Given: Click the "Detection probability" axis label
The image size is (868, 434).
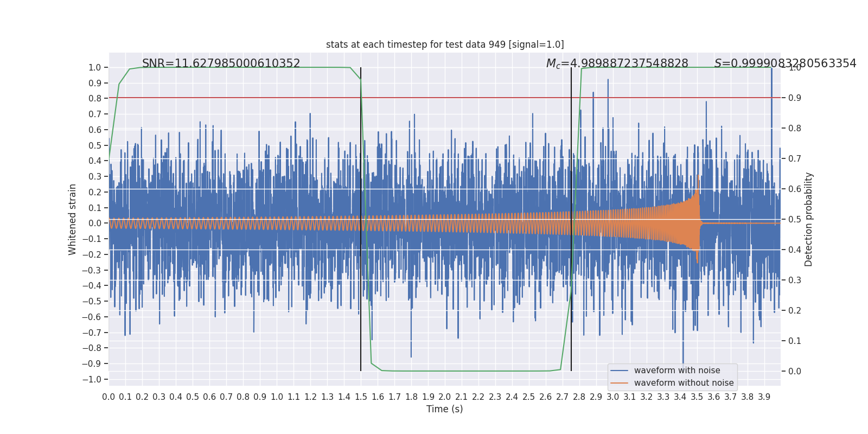Looking at the screenshot, I should coord(809,219).
